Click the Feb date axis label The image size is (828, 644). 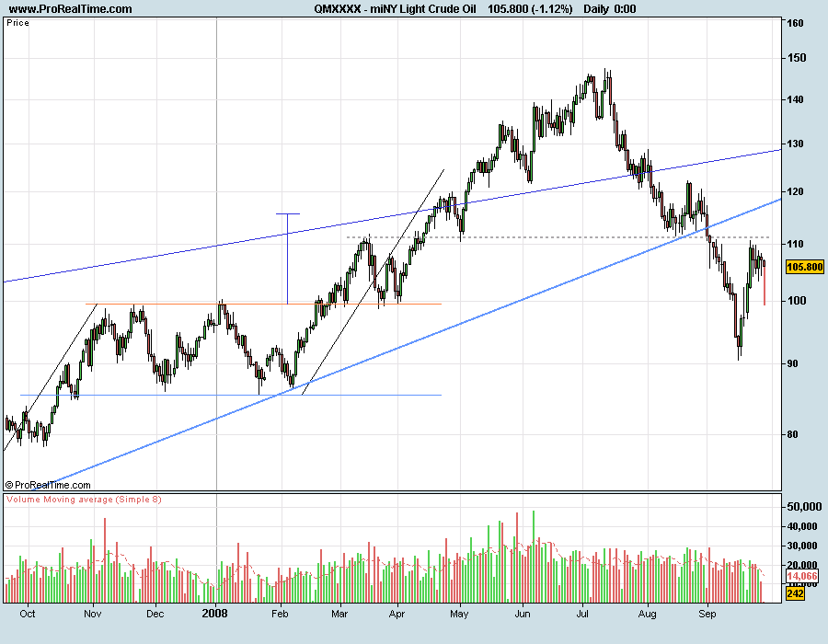(280, 614)
